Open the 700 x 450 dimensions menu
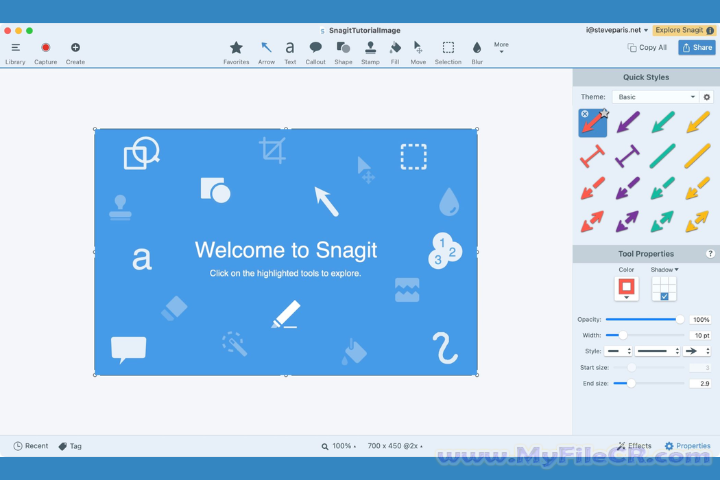Screen dimensions: 720x480 [395, 446]
